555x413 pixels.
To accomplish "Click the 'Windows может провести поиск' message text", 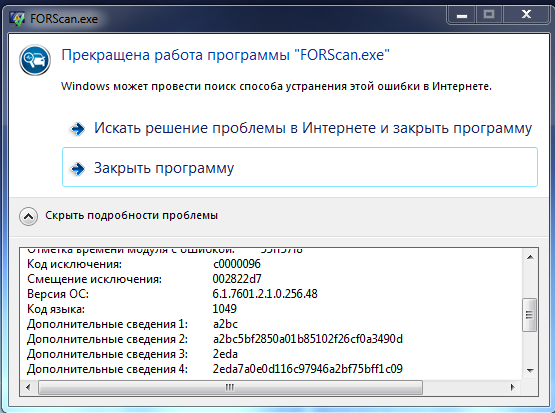I will (276, 86).
